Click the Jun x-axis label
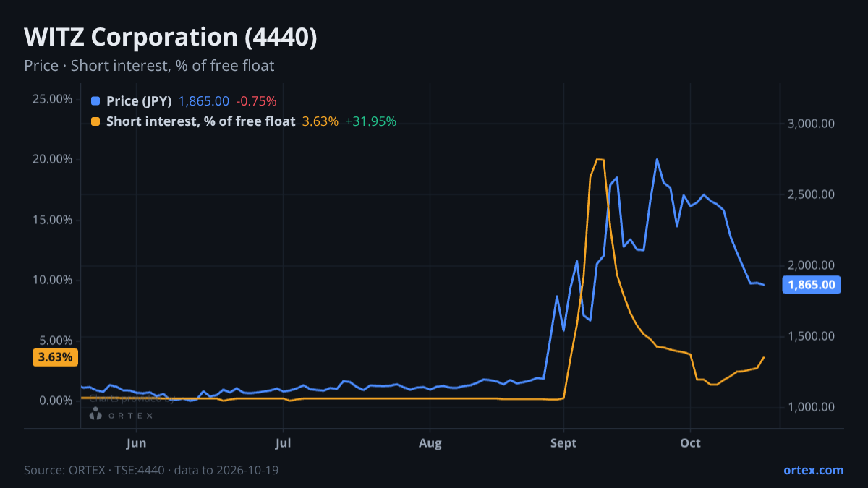The width and height of the screenshot is (868, 488). (x=136, y=443)
